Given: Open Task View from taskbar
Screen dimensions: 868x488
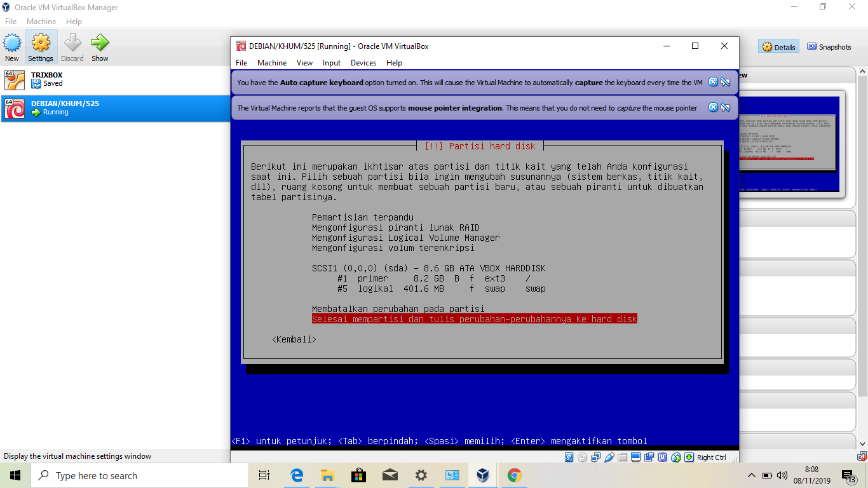Looking at the screenshot, I should (264, 475).
